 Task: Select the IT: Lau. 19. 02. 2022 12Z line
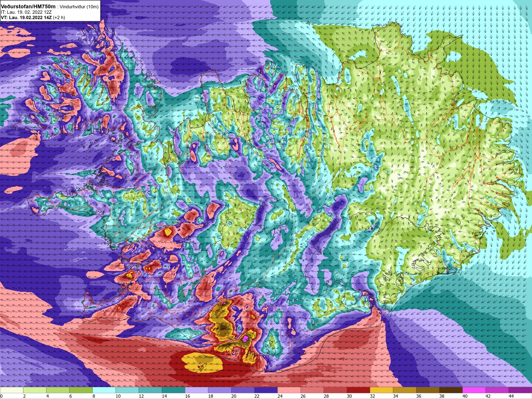(26, 12)
